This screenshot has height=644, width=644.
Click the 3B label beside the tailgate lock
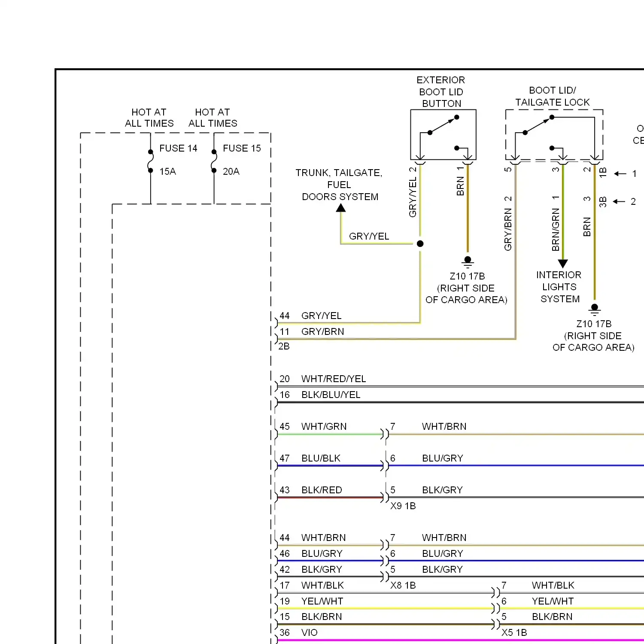603,202
